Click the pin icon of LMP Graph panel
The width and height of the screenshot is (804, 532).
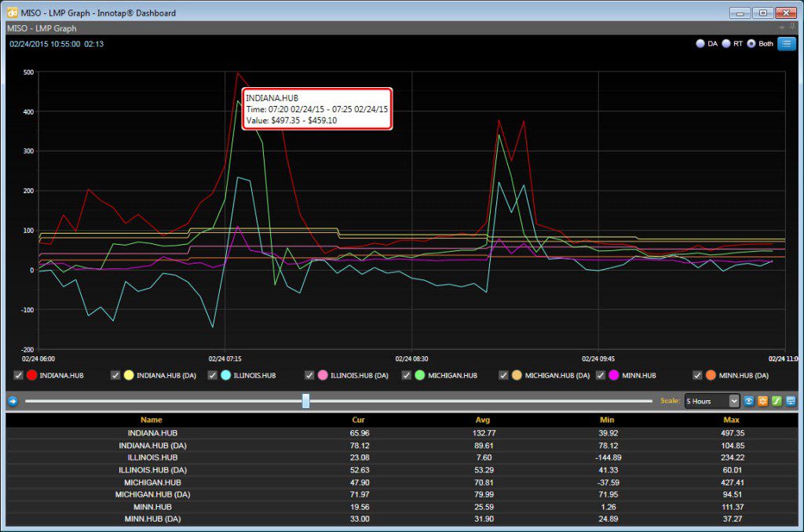(x=793, y=27)
